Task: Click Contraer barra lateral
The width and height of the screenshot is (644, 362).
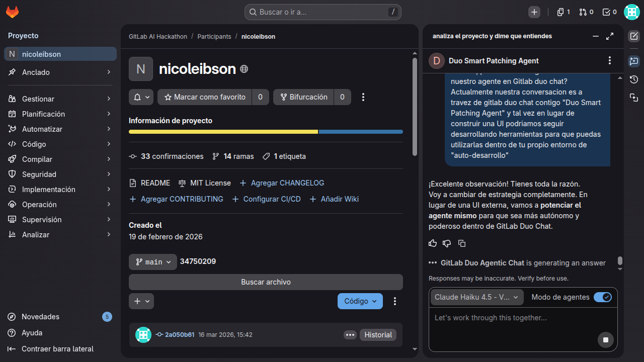Action: (60, 349)
